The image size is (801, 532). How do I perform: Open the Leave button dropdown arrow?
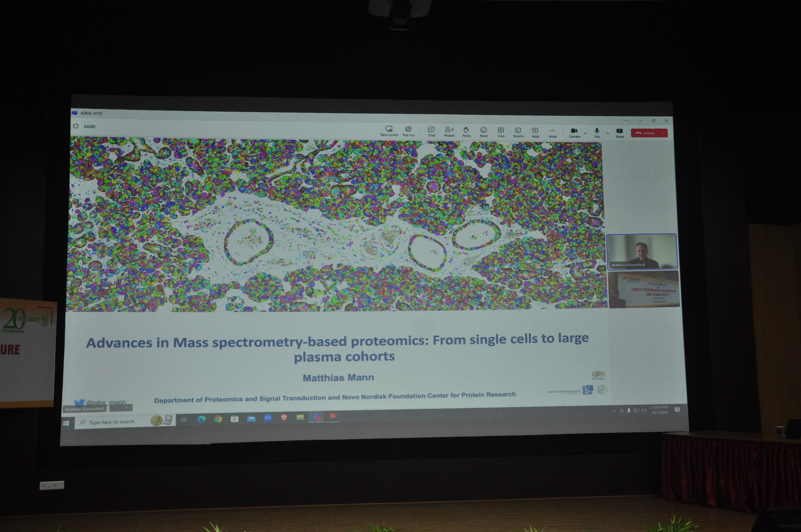[663, 133]
